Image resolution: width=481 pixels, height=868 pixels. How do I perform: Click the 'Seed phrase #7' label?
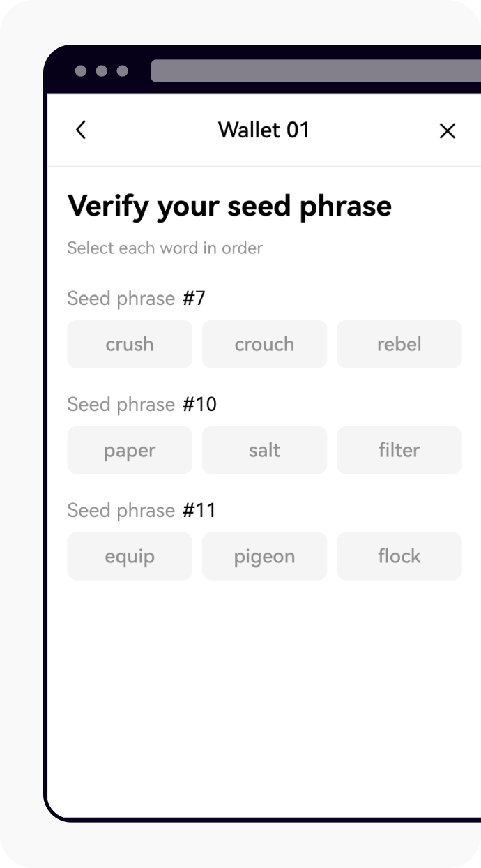click(136, 299)
